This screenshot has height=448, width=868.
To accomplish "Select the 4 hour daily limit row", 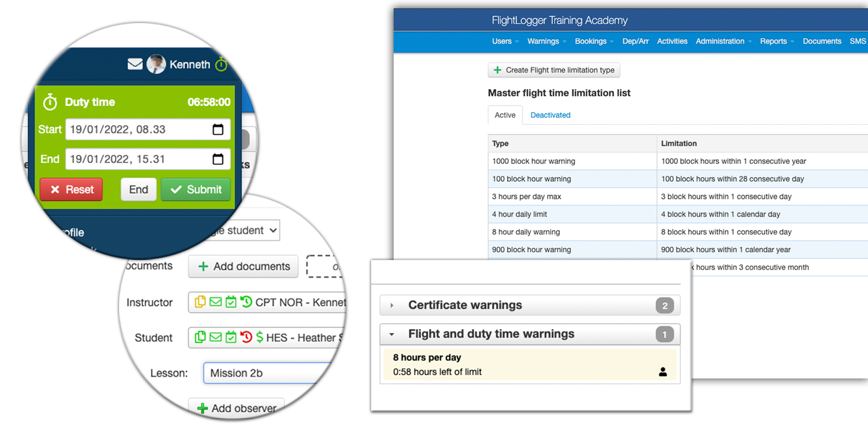I will tap(678, 214).
